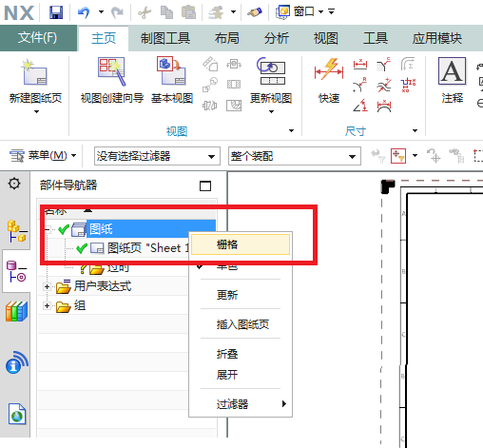483x448 pixels.
Task: Open the dropdown arrow beside the repeat command icon
Action: pos(233,12)
